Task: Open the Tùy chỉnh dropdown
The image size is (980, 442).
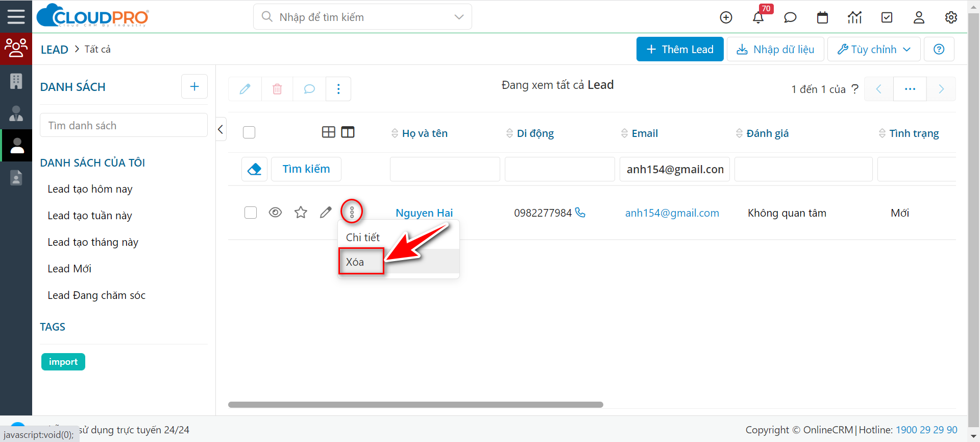Action: (874, 49)
